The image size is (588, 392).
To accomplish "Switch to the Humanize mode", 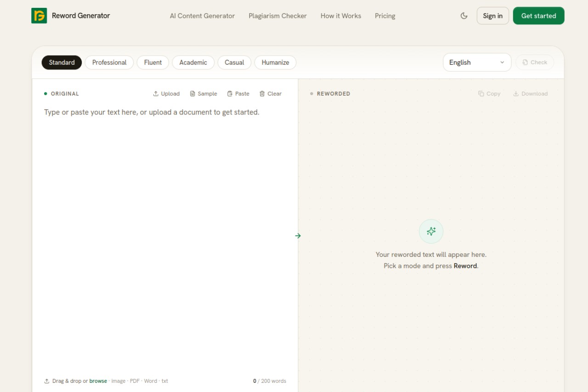I will [x=275, y=62].
